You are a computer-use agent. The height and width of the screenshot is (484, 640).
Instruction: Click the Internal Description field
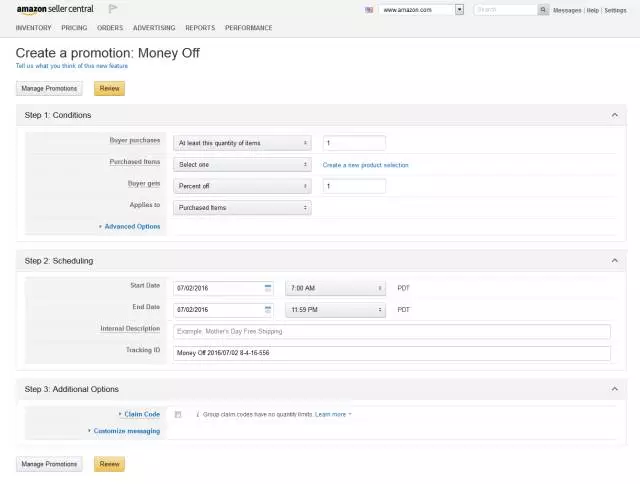(392, 331)
